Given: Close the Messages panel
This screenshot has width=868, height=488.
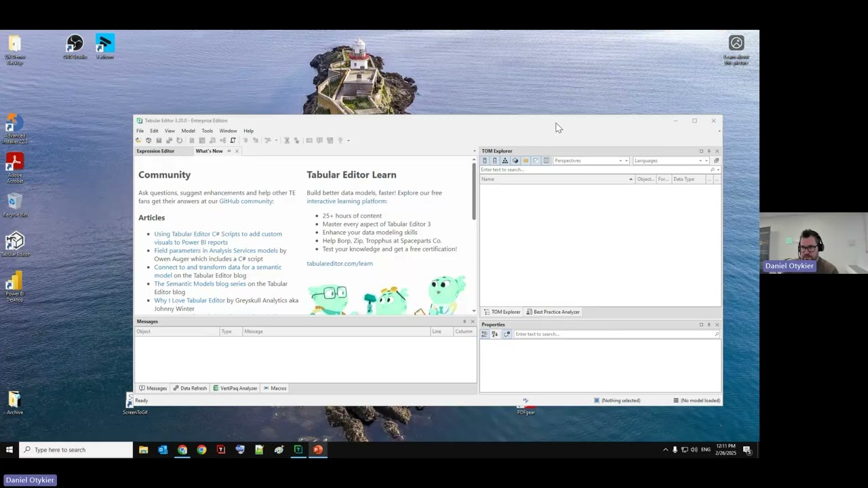Looking at the screenshot, I should tap(473, 321).
